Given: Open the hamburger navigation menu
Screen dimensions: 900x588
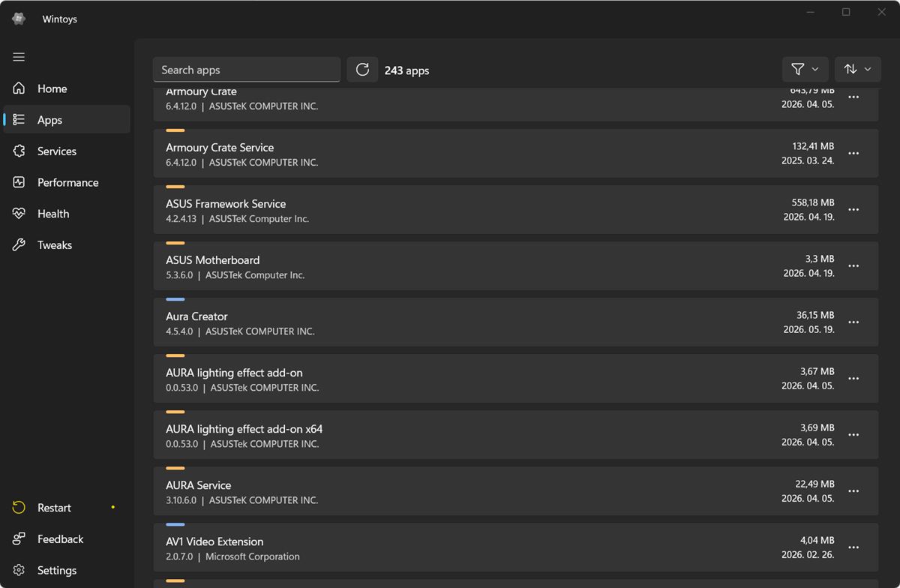Looking at the screenshot, I should 19,57.
